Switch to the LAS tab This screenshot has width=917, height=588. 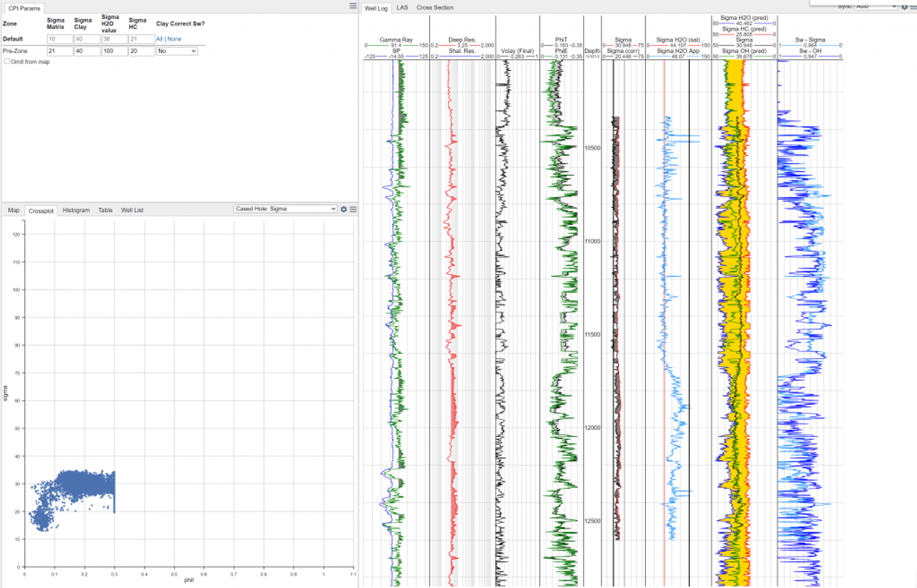coord(402,8)
